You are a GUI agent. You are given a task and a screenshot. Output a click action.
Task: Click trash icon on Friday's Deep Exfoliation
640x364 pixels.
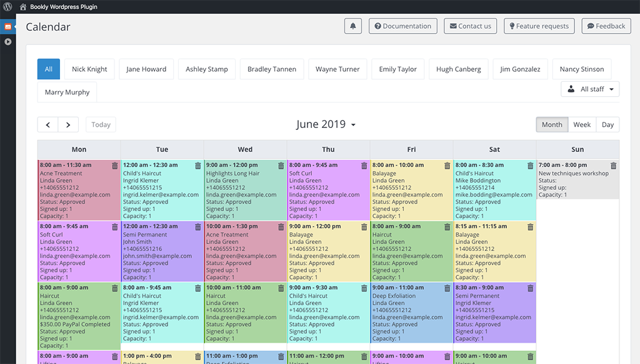coord(447,288)
